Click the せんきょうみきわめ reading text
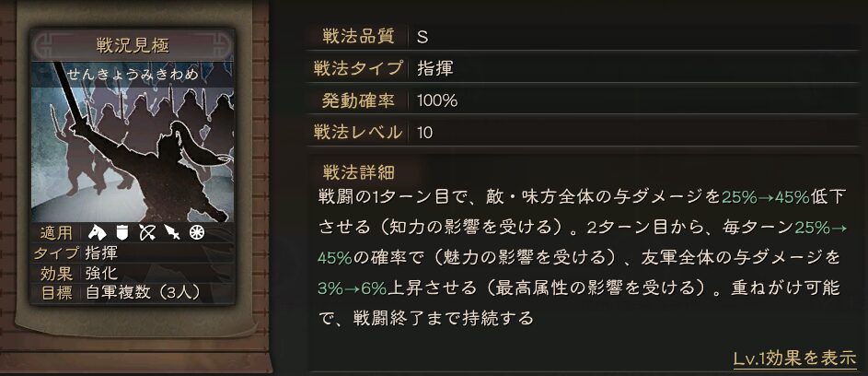Viewport: 868px width, 376px height. pyautogui.click(x=133, y=74)
